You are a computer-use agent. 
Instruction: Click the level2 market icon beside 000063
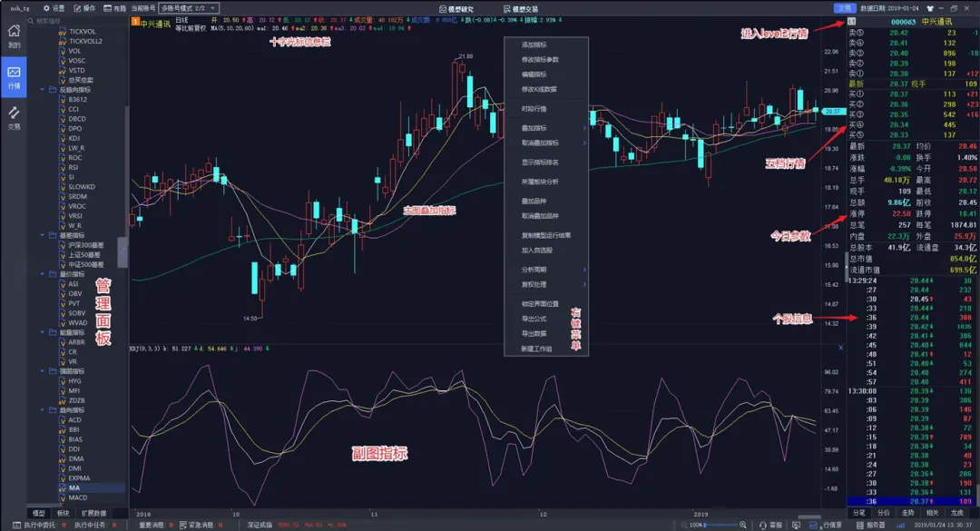(851, 21)
